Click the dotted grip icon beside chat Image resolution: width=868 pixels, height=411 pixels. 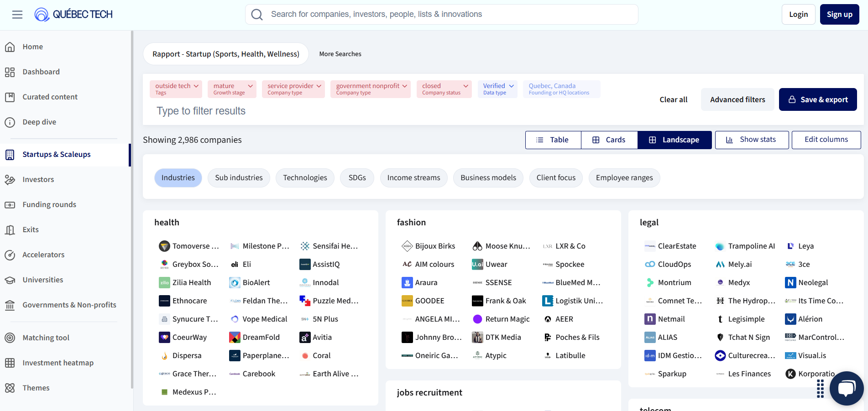coord(820,389)
